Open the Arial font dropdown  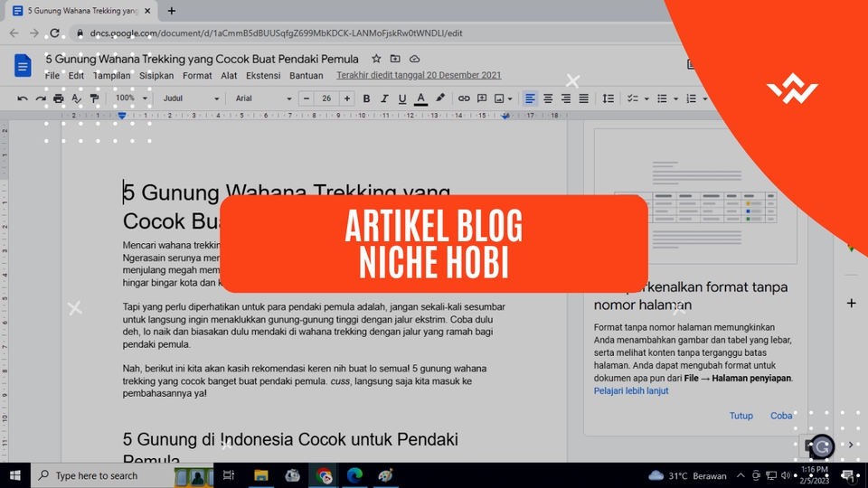pos(263,99)
